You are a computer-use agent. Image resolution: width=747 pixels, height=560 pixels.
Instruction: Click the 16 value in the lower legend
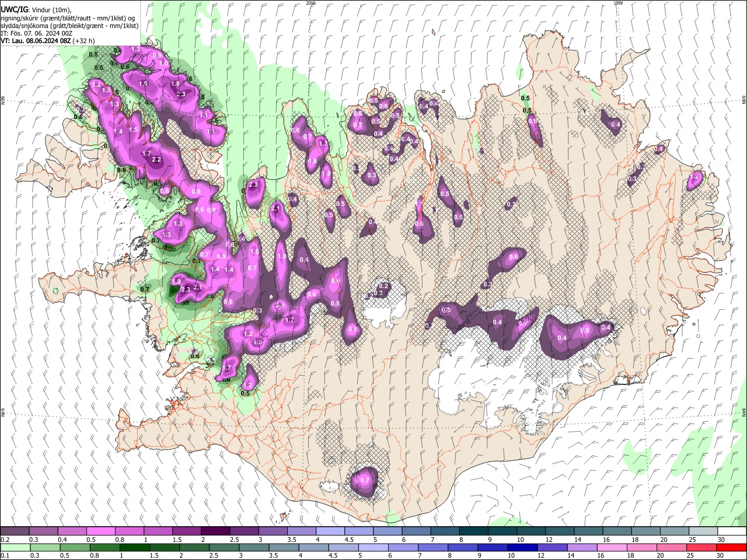(x=601, y=555)
